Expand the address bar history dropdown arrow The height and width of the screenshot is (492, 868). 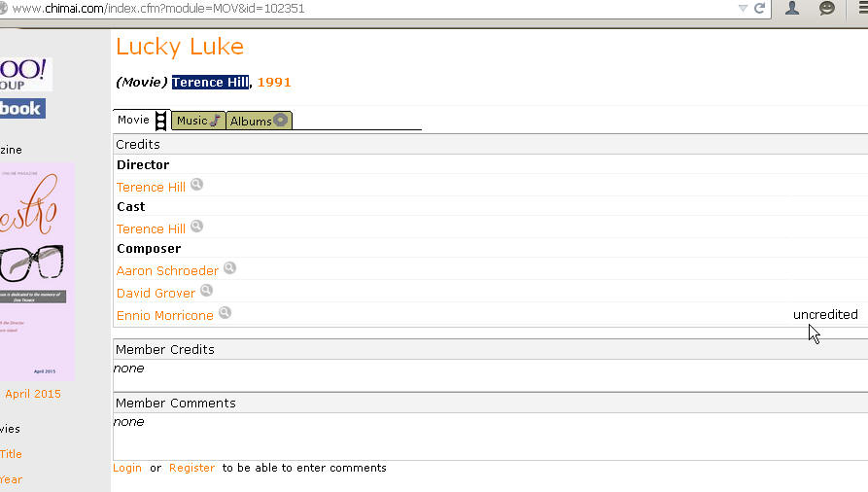(743, 9)
